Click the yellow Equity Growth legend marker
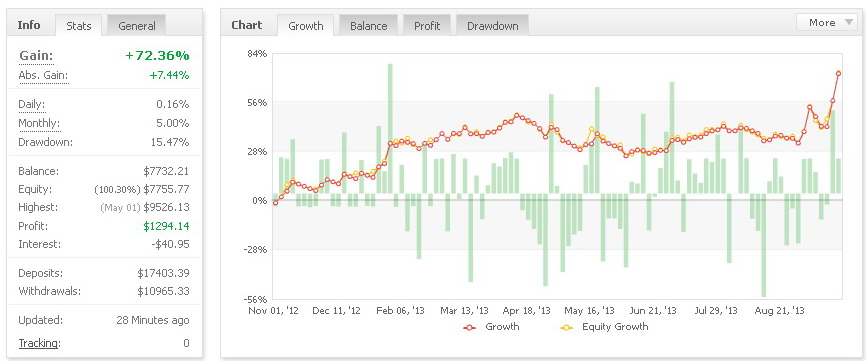Viewport: 866px width, 361px height. click(x=567, y=327)
